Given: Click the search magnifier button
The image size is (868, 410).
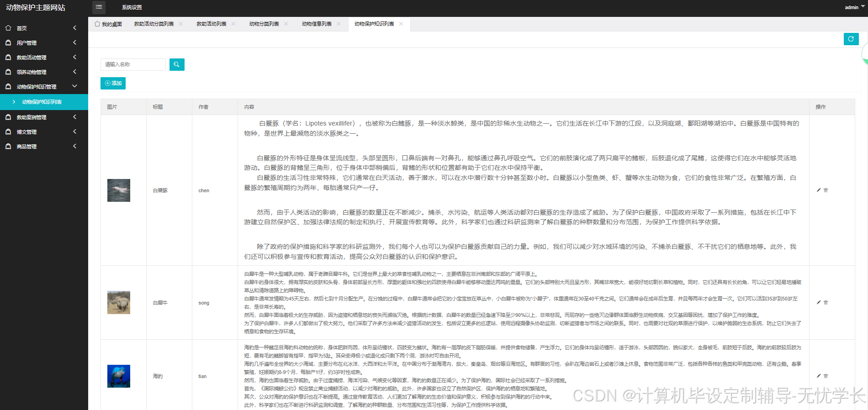Looking at the screenshot, I should [177, 64].
